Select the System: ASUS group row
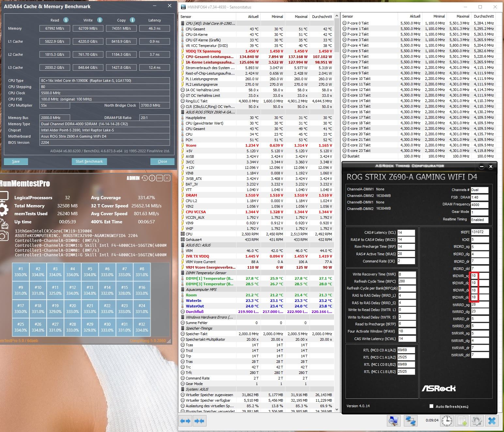The image size is (504, 432). click(256, 389)
